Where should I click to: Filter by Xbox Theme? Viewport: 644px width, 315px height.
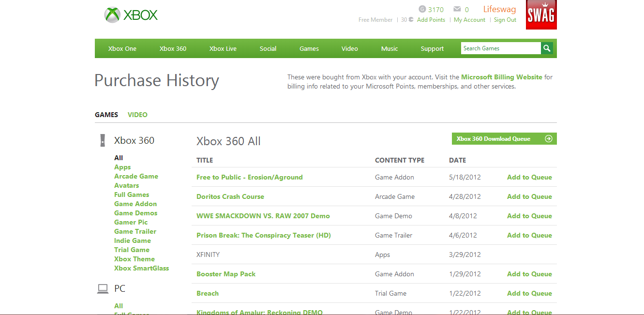(135, 259)
